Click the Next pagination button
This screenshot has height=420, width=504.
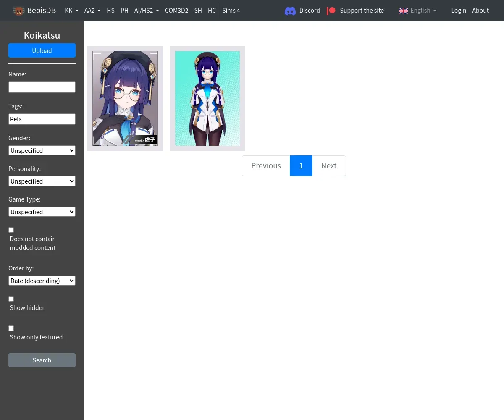tap(329, 165)
